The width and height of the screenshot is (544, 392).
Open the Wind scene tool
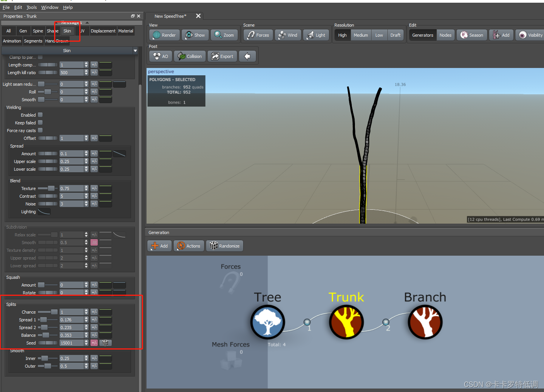click(x=288, y=35)
